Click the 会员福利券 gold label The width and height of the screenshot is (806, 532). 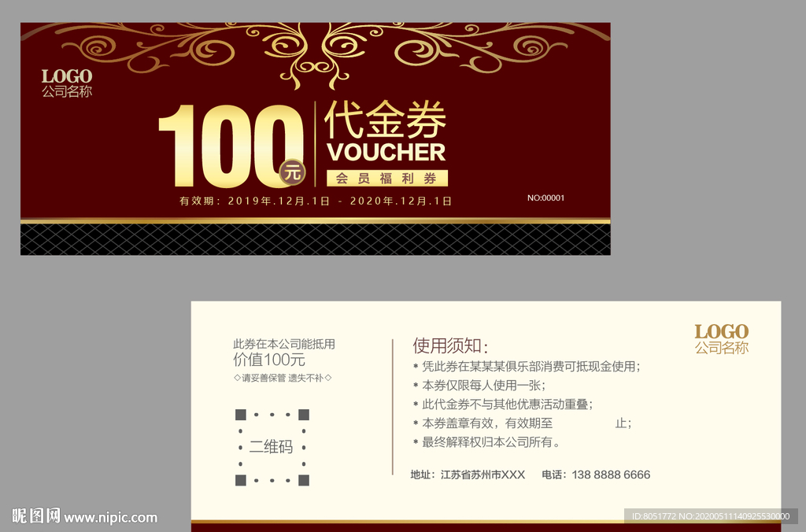(x=387, y=179)
